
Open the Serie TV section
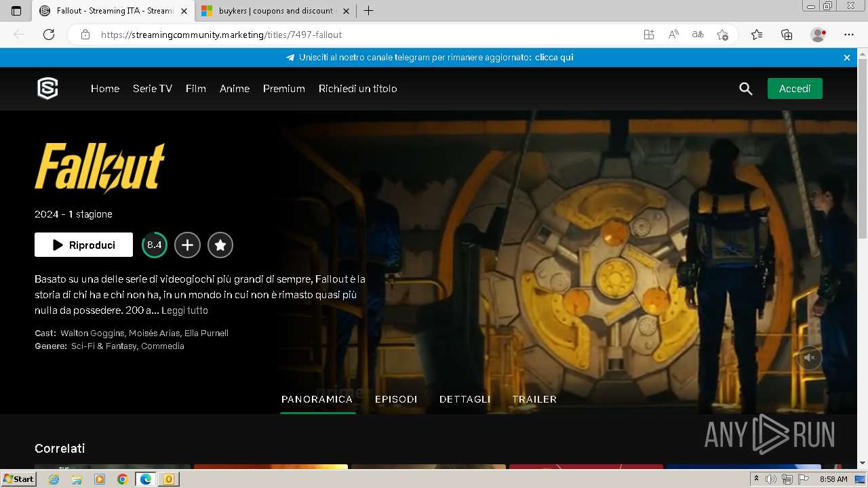click(153, 89)
